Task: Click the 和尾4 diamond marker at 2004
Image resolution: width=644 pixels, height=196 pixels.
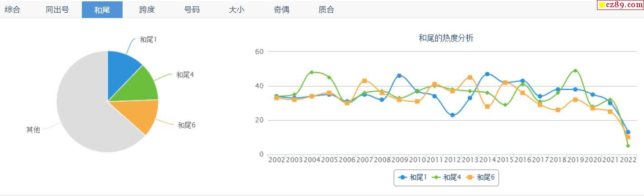Action: (x=312, y=72)
